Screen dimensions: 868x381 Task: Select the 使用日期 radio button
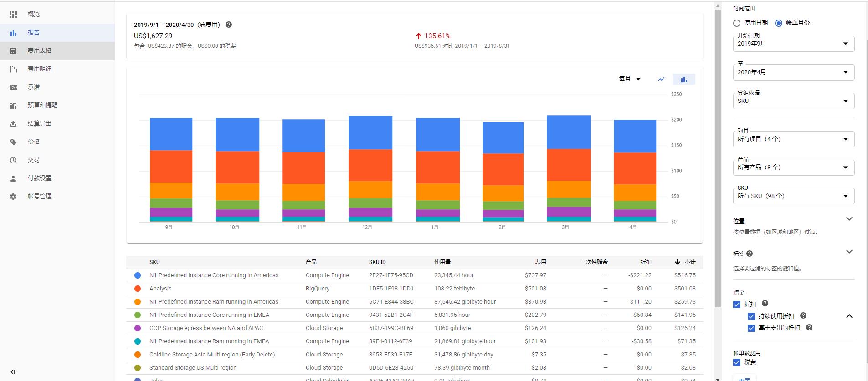click(737, 23)
